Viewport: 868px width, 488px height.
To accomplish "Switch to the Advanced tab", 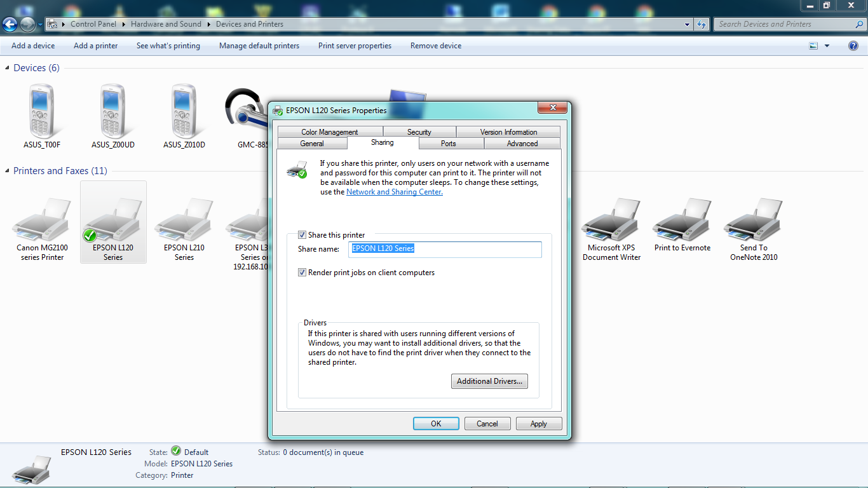I will pyautogui.click(x=522, y=144).
